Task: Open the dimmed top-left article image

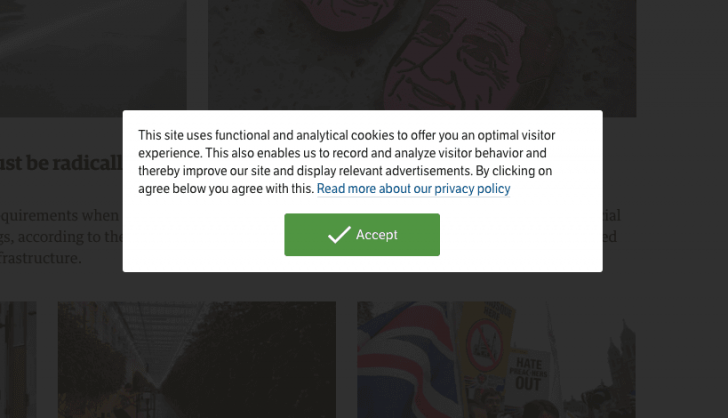Action: pyautogui.click(x=92, y=52)
